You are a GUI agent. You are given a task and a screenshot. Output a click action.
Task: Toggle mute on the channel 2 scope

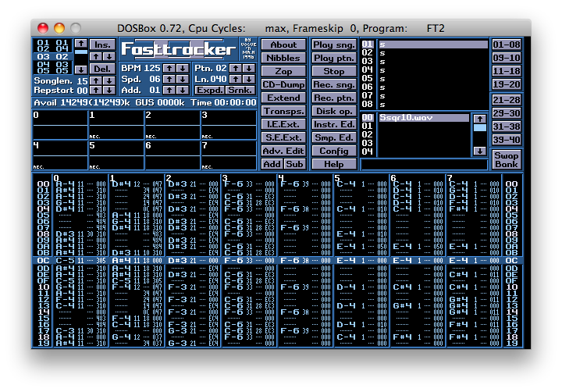[x=173, y=125]
